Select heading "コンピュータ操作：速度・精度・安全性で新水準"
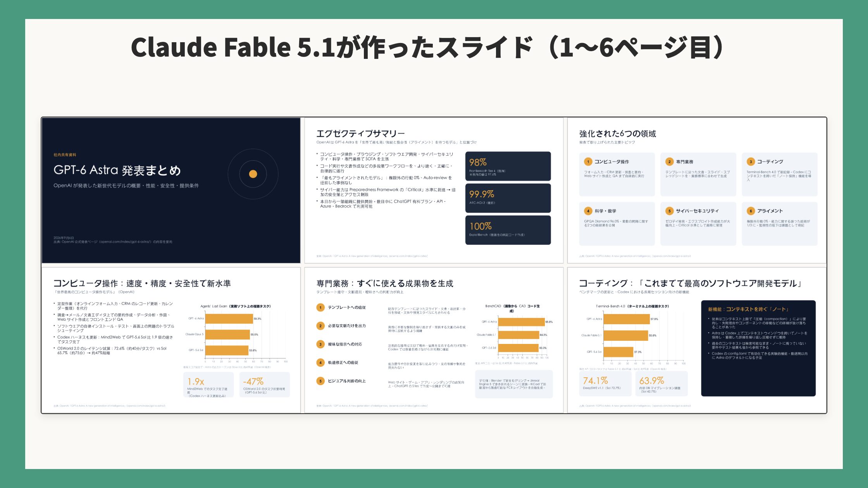 pos(142,284)
